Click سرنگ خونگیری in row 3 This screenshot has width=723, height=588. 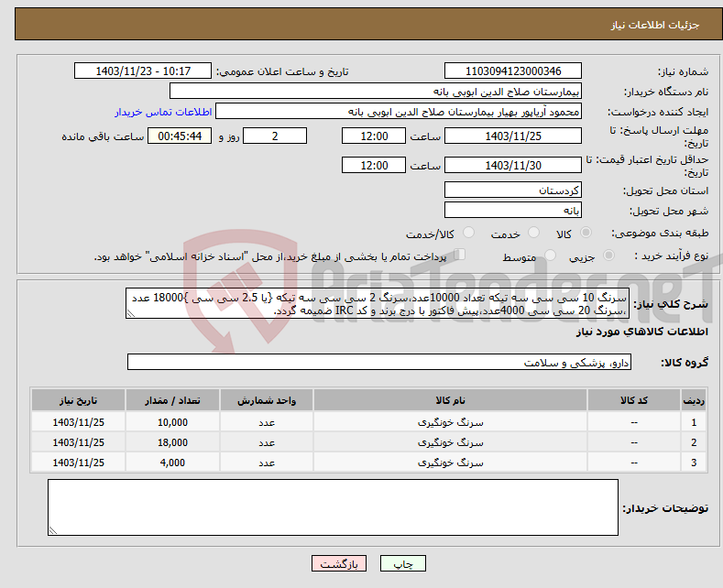tap(450, 463)
